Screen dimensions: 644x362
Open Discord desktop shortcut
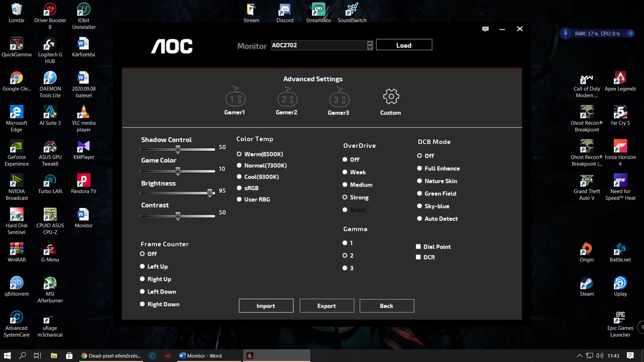pyautogui.click(x=285, y=10)
